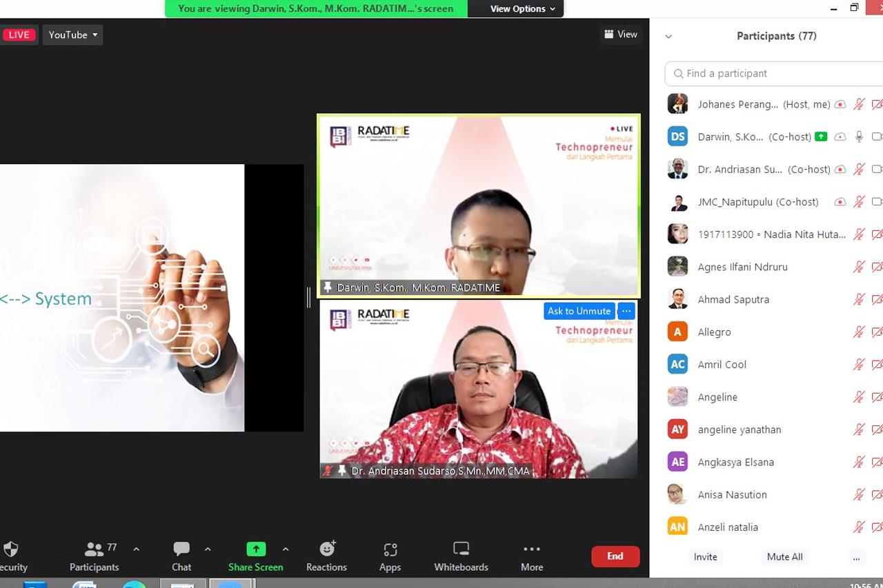Toggle the video camera icon for Darwin co-host
Screen dimensions: 883x588
point(877,136)
